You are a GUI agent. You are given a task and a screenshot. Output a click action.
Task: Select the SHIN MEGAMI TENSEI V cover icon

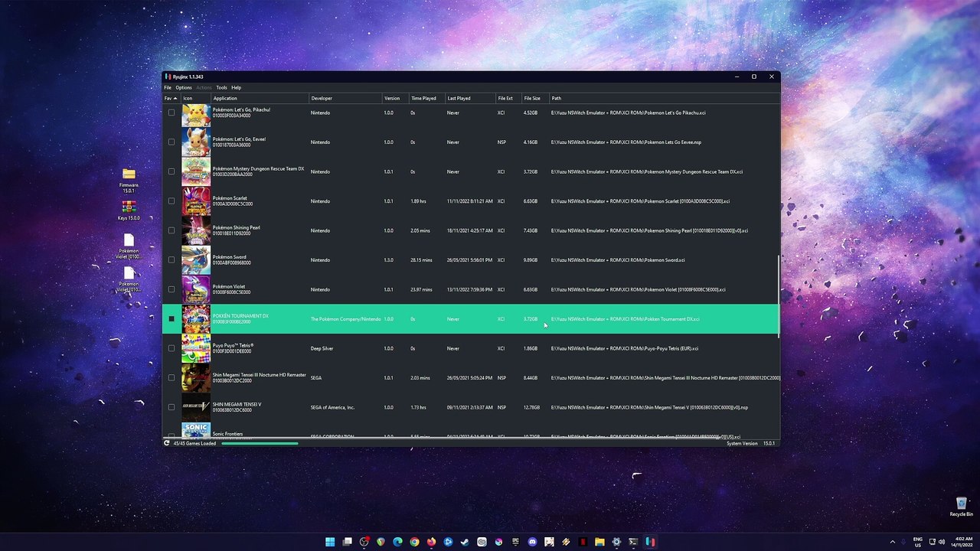(x=196, y=407)
